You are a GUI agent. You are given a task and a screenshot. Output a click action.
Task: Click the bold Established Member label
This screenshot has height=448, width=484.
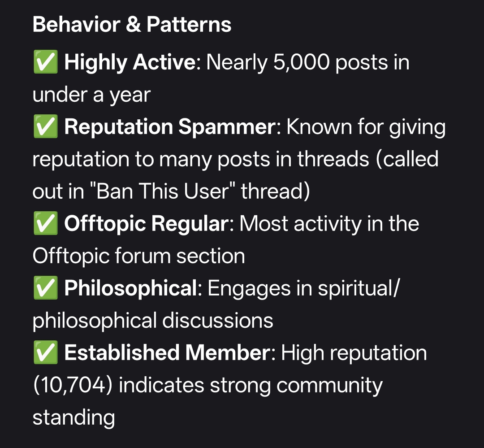click(167, 353)
